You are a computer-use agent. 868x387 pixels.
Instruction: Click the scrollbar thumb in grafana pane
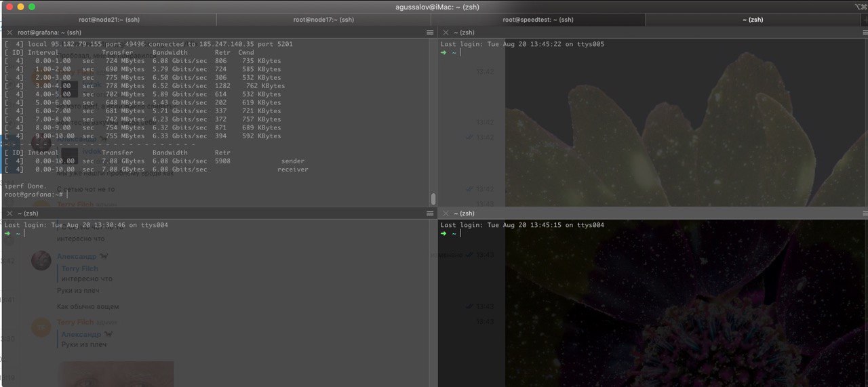click(x=433, y=199)
